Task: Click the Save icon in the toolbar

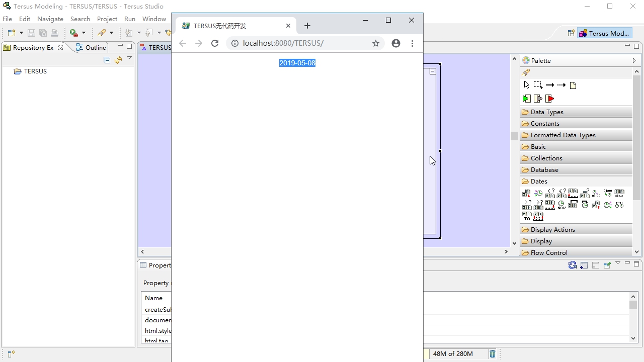Action: [31, 33]
